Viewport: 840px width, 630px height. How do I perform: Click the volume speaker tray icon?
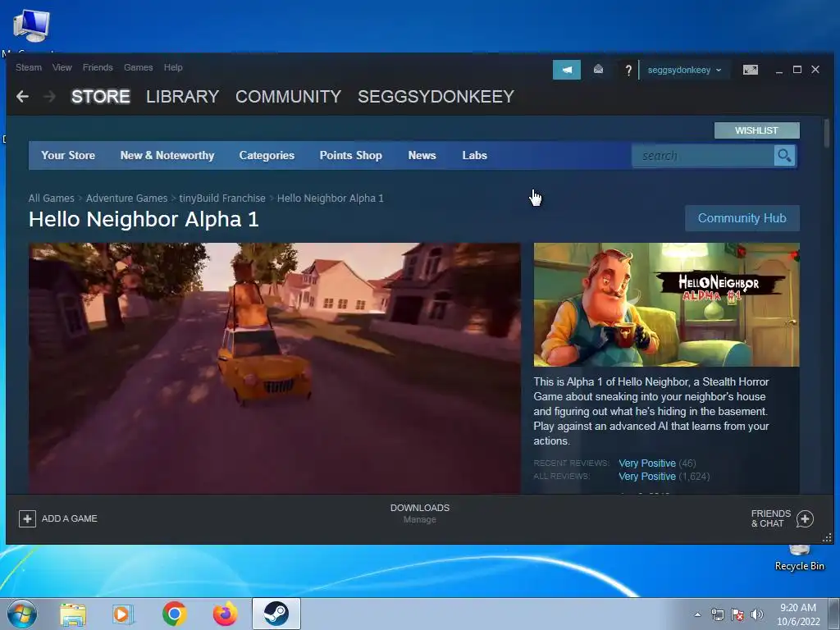point(757,614)
